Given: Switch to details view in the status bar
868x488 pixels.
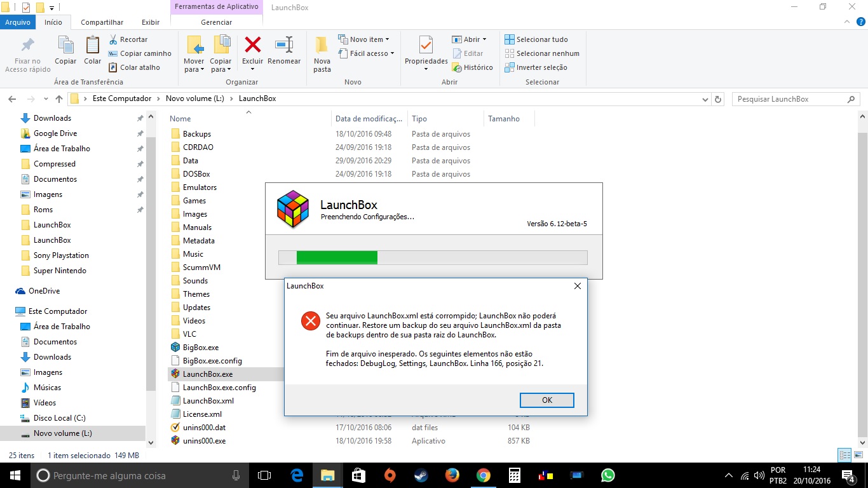Looking at the screenshot, I should click(844, 455).
